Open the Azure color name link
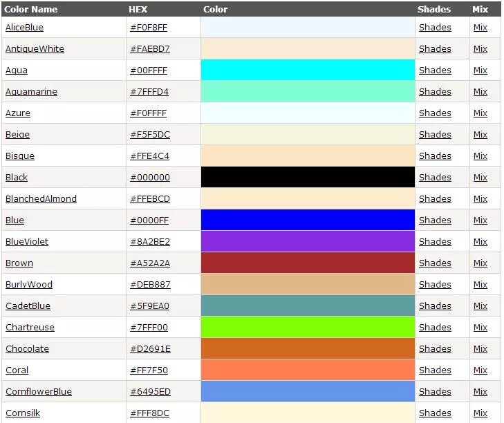This screenshot has width=504, height=423. point(18,113)
